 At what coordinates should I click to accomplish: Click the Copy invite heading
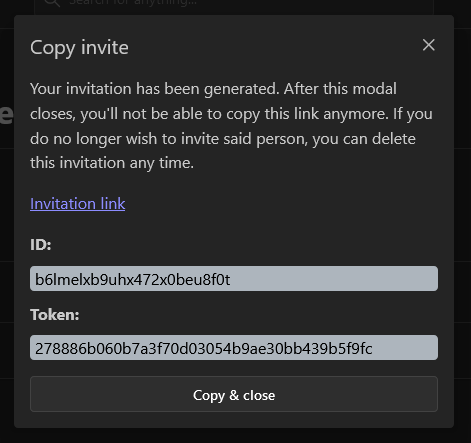[79, 48]
